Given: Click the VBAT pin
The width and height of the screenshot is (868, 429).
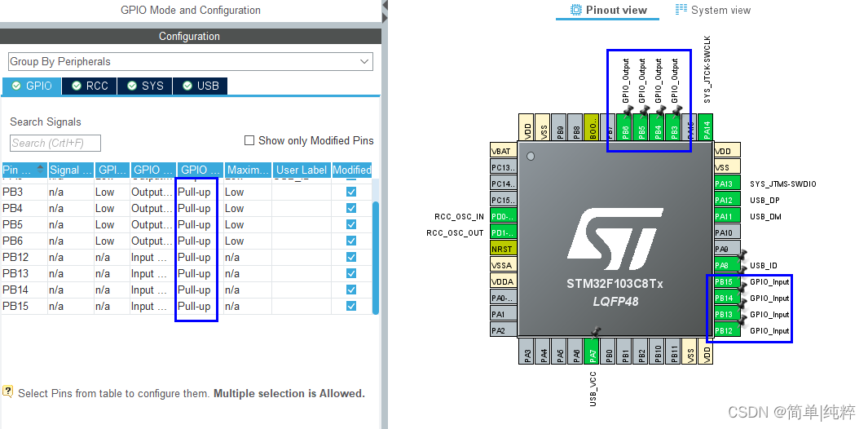Looking at the screenshot, I should click(503, 151).
